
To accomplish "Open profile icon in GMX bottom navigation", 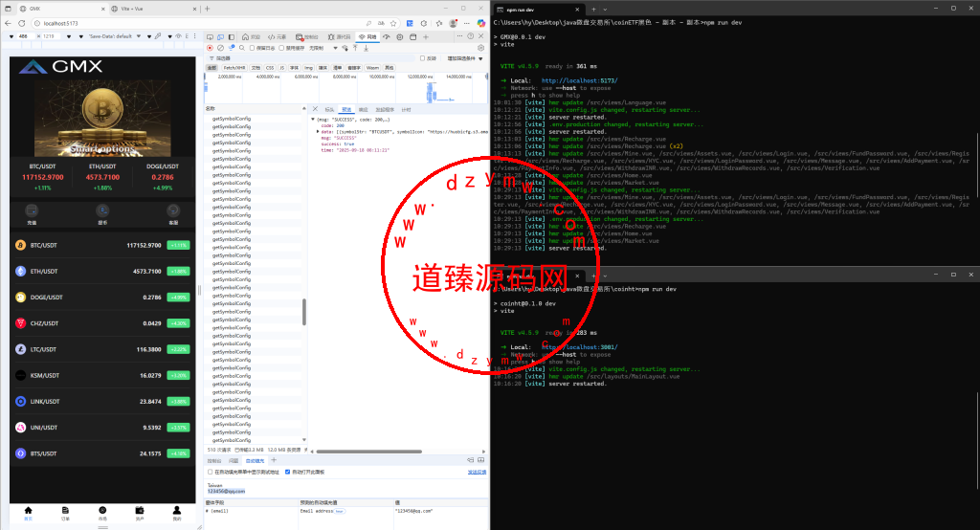I will pyautogui.click(x=177, y=513).
